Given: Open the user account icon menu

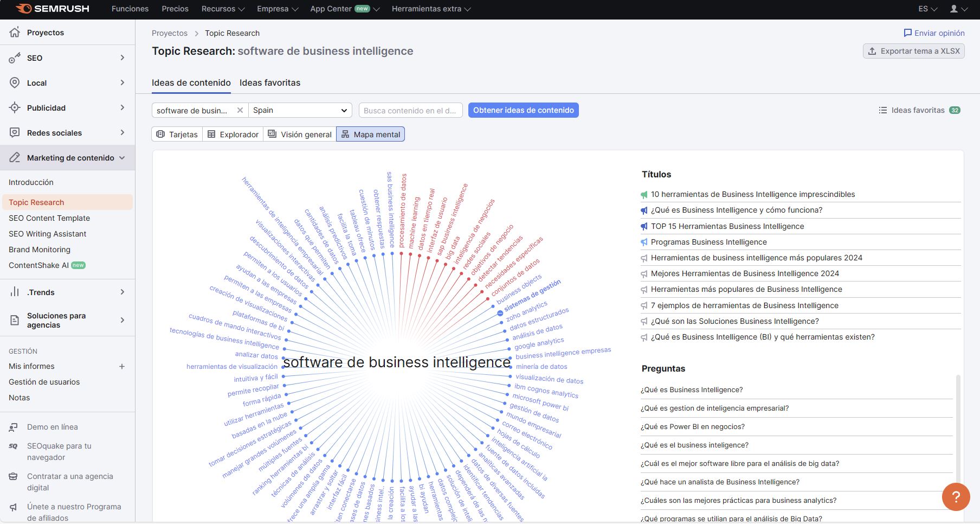Looking at the screenshot, I should (954, 9).
